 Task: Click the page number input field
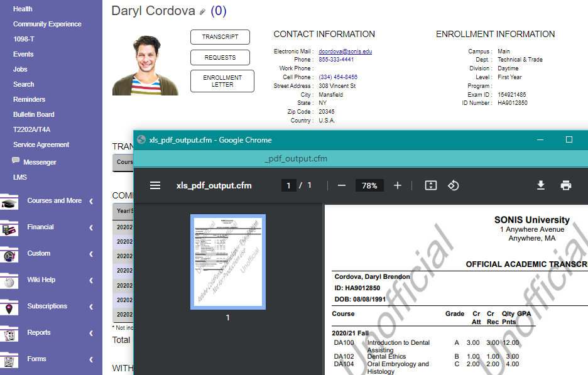tap(288, 185)
